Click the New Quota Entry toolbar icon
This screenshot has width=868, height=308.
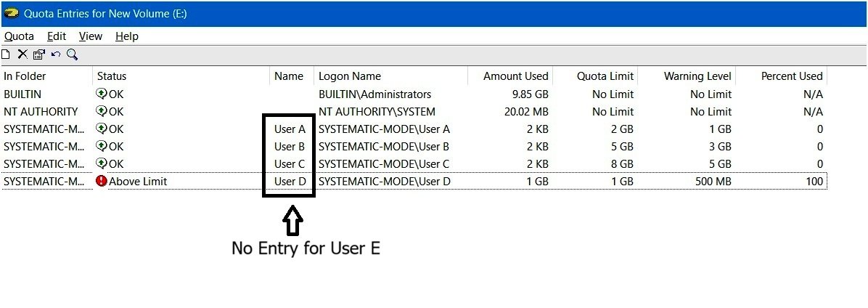tap(6, 54)
